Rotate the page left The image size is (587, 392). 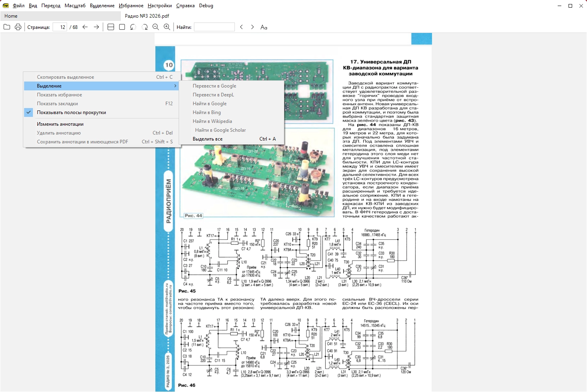point(133,27)
